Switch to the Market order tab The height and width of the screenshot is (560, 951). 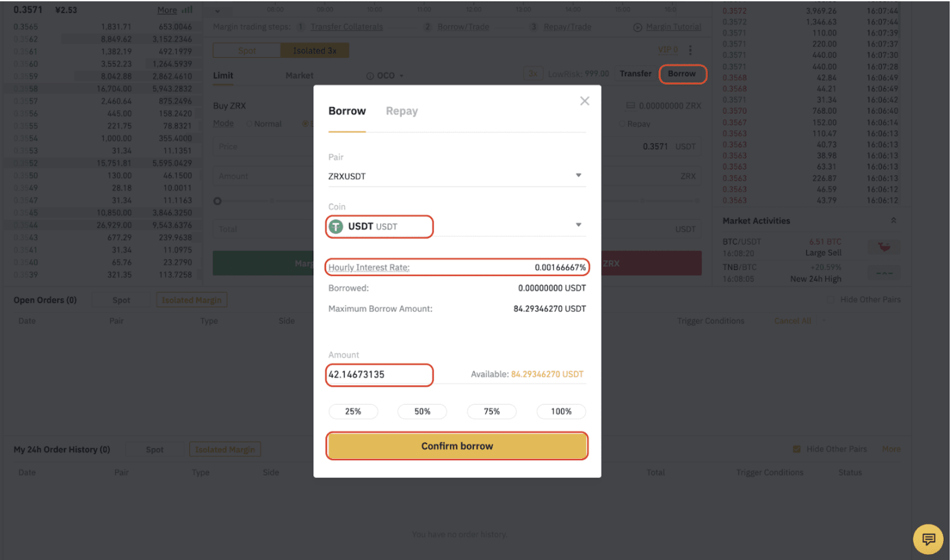click(299, 76)
